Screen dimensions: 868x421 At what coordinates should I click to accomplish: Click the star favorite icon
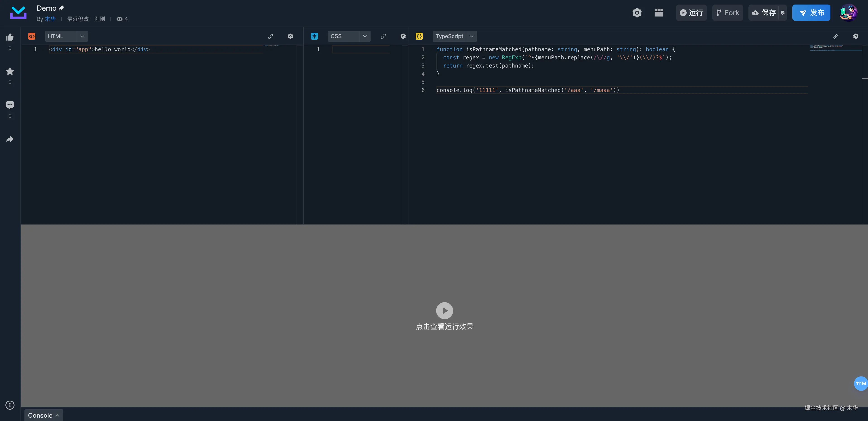[x=10, y=71]
